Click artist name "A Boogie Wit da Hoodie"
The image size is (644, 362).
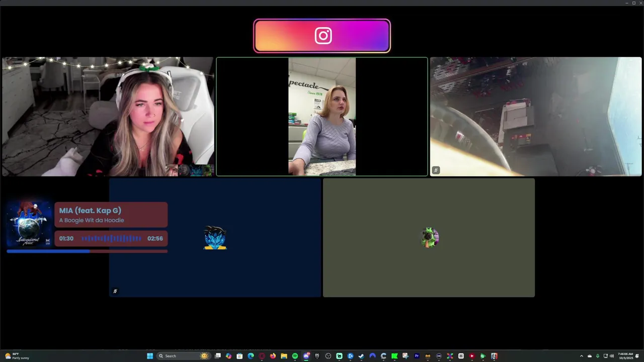pos(92,220)
